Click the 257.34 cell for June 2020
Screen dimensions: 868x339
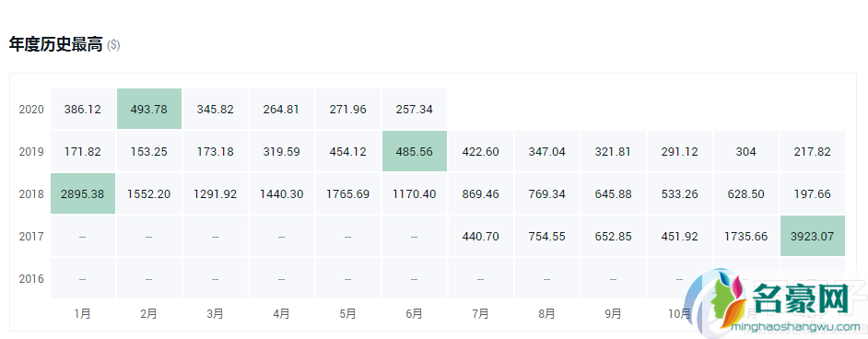[414, 109]
